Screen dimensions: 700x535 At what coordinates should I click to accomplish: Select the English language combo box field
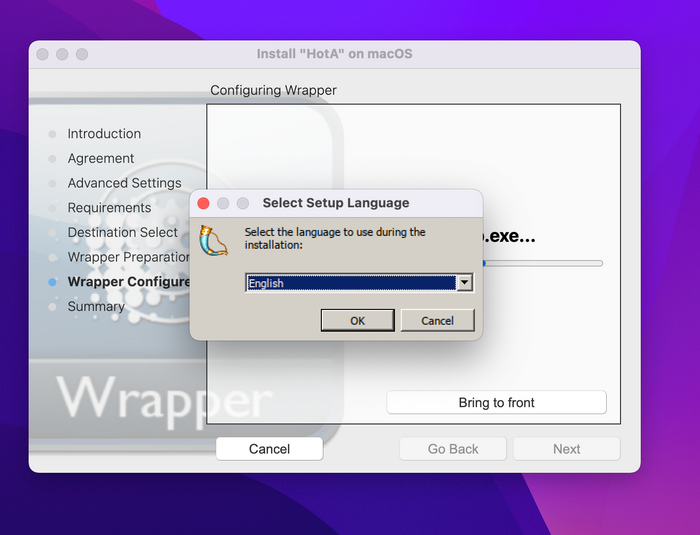[359, 283]
